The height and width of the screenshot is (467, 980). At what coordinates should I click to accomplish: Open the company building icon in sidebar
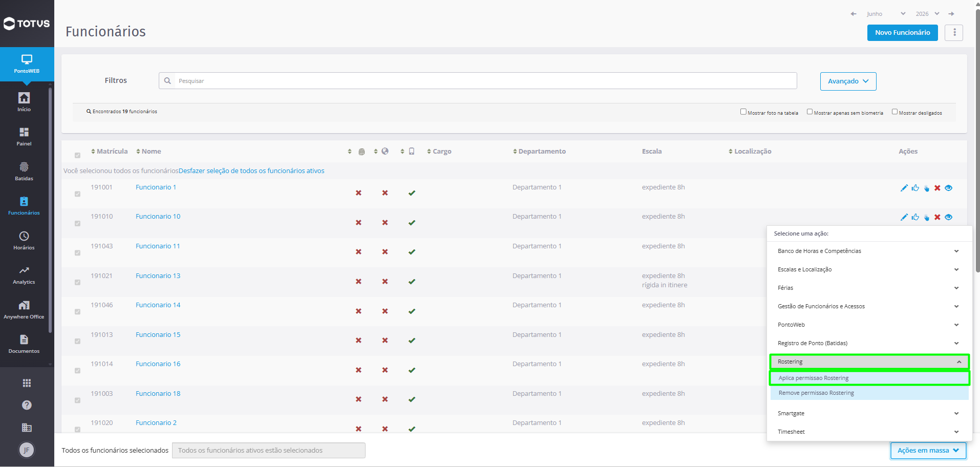27,428
